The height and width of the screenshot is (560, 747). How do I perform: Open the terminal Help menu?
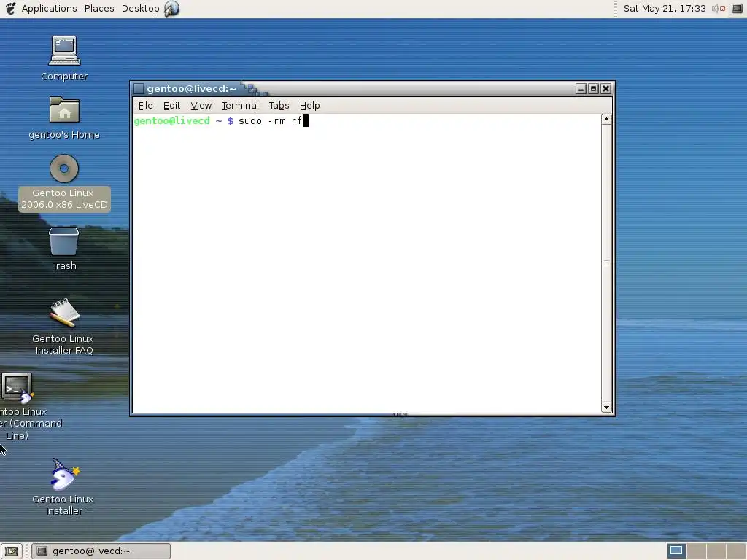(x=309, y=106)
